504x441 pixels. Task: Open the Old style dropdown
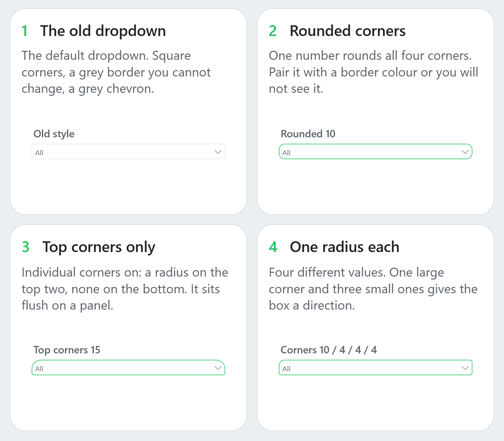pyautogui.click(x=128, y=151)
